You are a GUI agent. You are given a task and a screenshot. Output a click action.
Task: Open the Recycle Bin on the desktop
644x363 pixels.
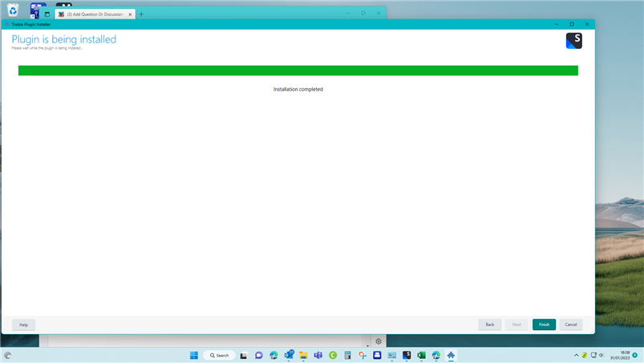pos(13,10)
